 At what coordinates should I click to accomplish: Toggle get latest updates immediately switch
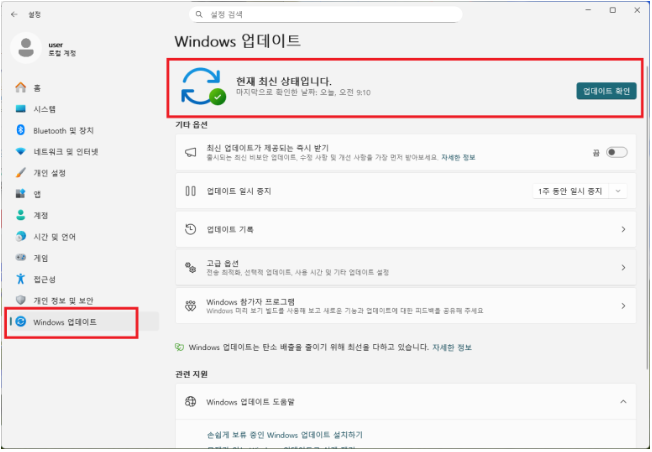point(616,152)
